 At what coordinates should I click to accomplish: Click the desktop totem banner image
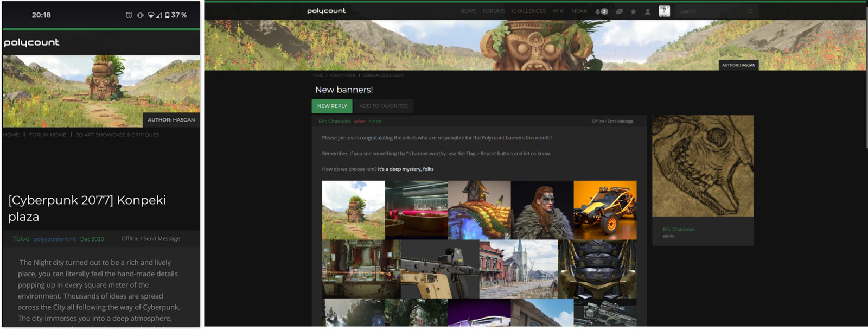click(535, 45)
